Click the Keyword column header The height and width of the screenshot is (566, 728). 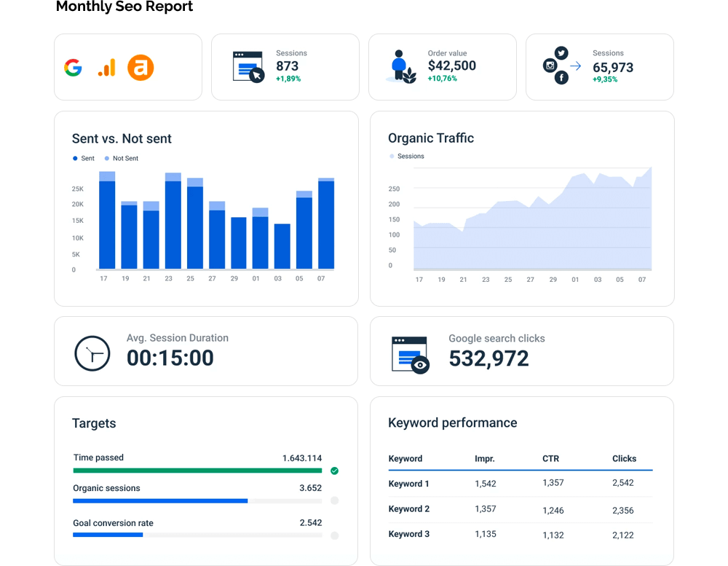405,459
